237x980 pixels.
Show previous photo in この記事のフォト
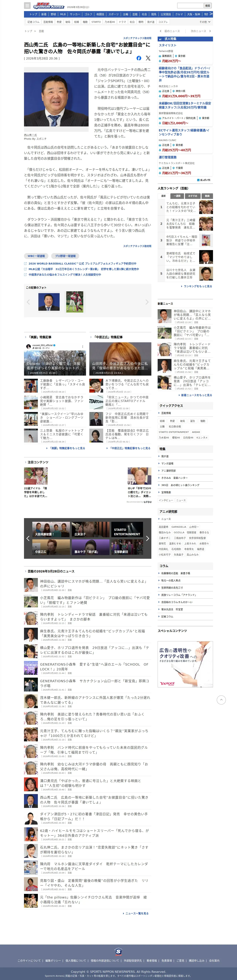(28, 302)
